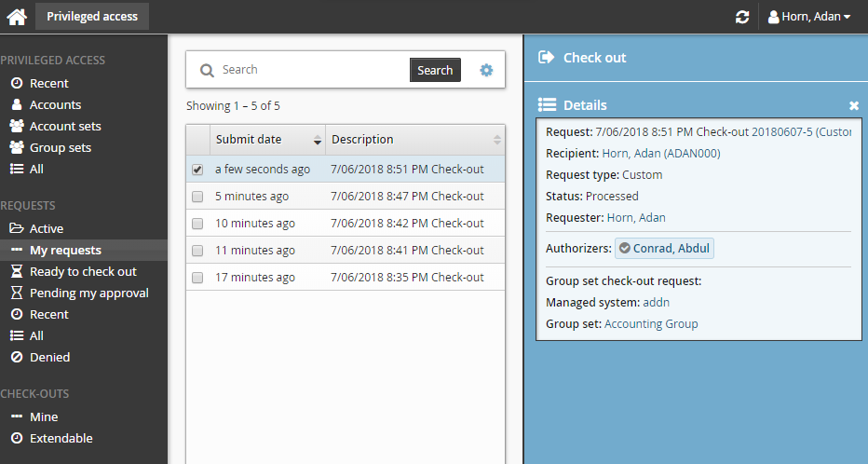Click into the Search text field

[x=312, y=70]
